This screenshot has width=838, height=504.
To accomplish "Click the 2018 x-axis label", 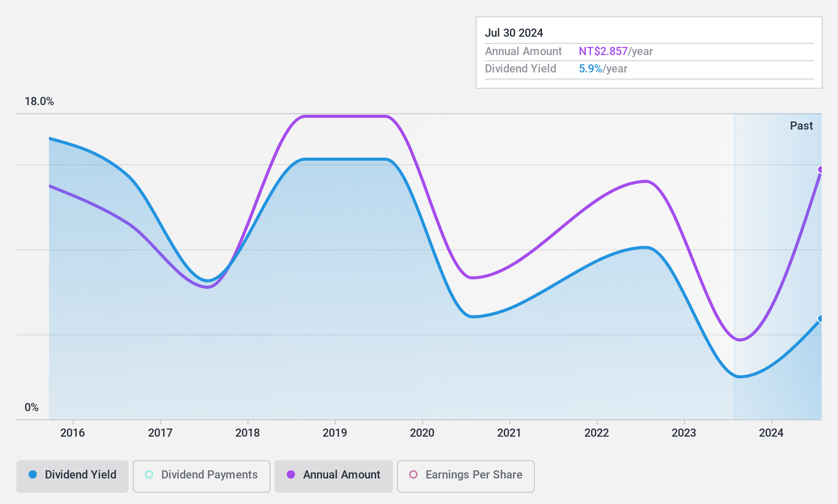I will pyautogui.click(x=248, y=433).
